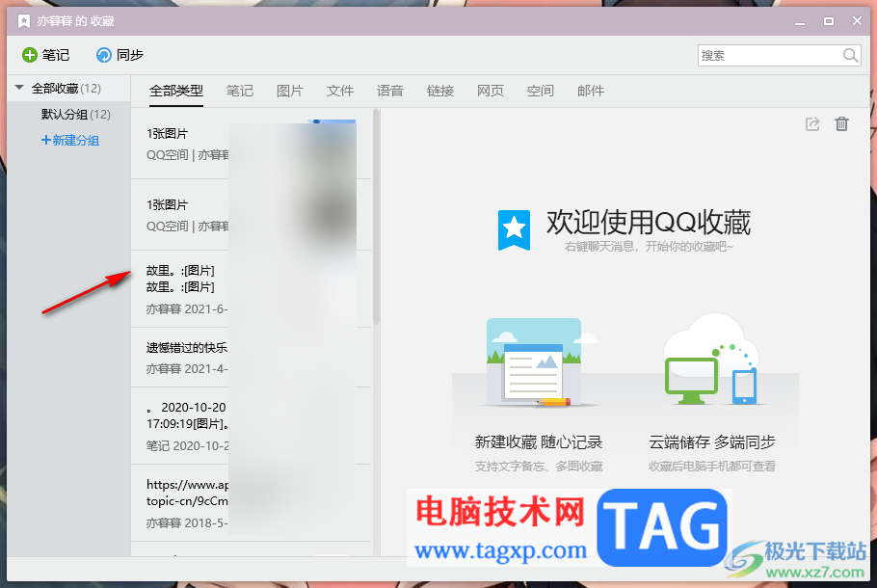Switch to the 语音 tab
Image resolution: width=877 pixels, height=588 pixels.
(x=390, y=91)
